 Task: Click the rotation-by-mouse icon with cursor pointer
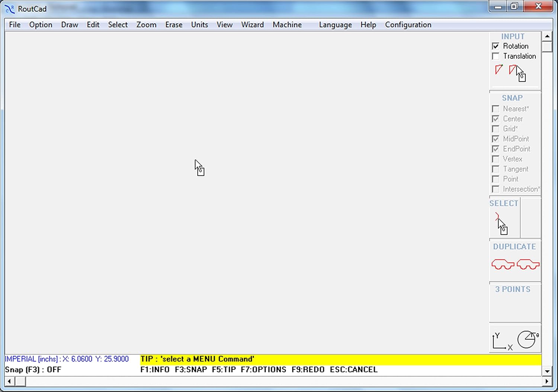point(517,73)
